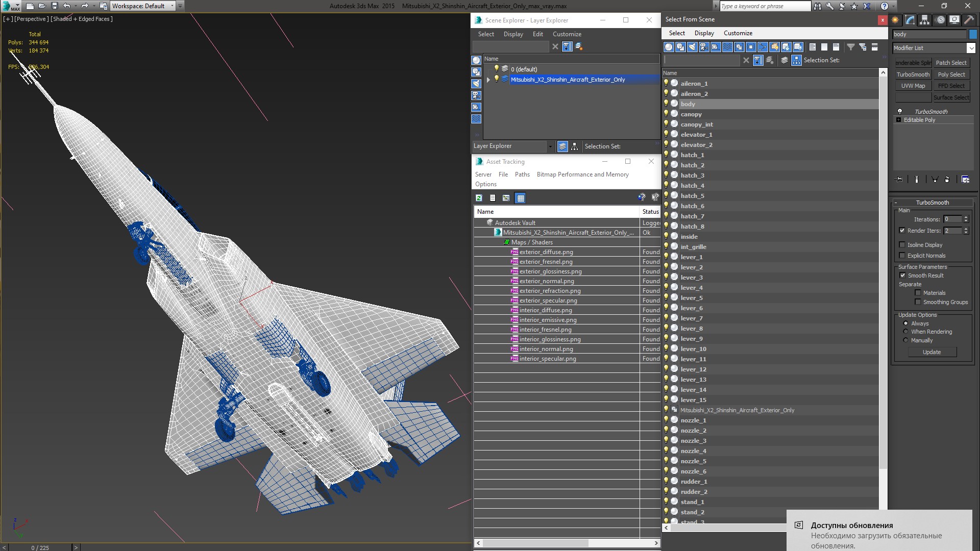
Task: Expand Mitsubishi_X2_Shinshin layer in Scene Explorer
Action: (488, 80)
